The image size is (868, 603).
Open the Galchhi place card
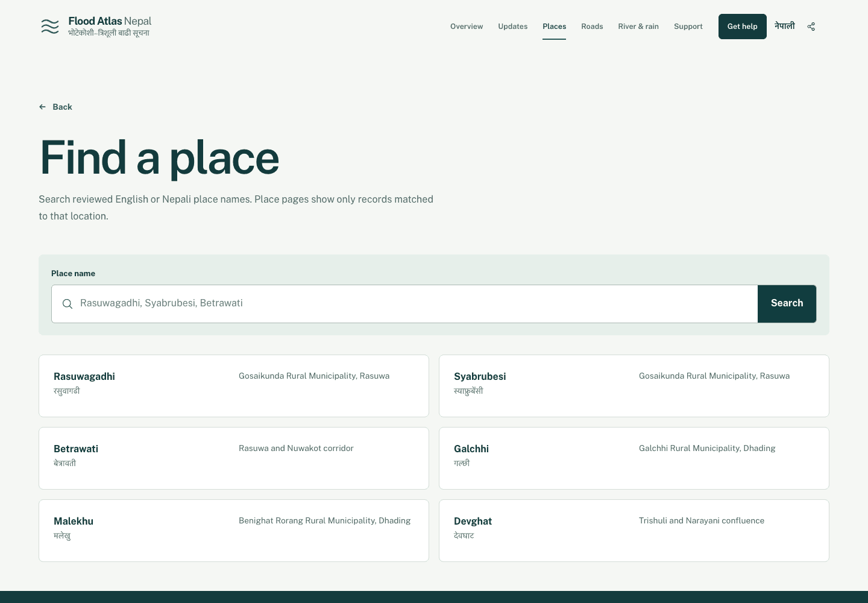(634, 458)
